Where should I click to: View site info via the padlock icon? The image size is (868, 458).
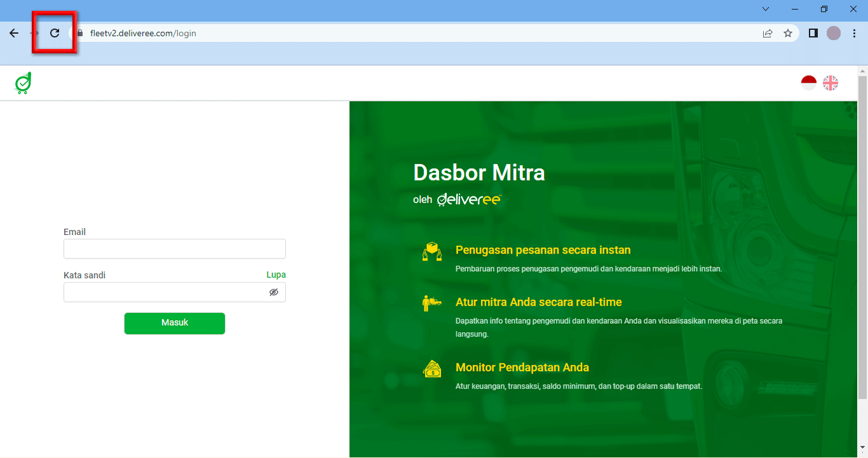point(80,33)
